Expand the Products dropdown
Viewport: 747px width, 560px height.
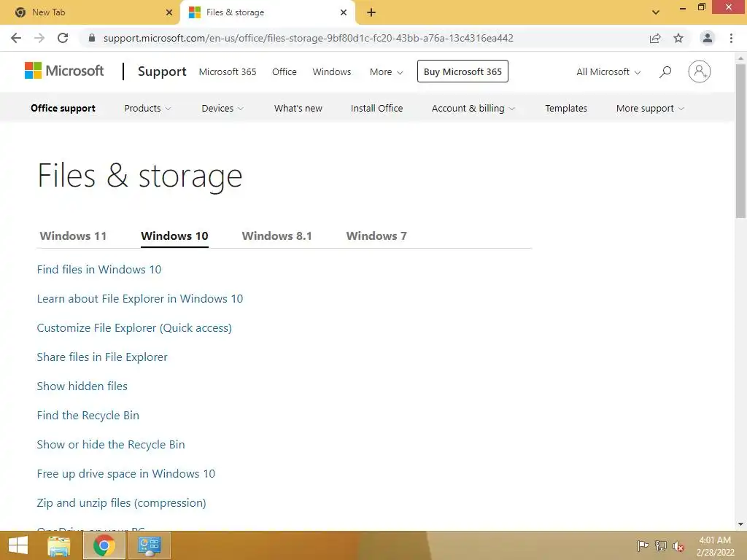[x=147, y=109]
